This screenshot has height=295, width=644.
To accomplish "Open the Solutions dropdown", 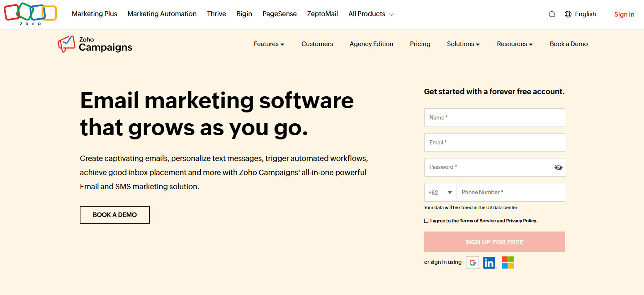I will click(463, 44).
